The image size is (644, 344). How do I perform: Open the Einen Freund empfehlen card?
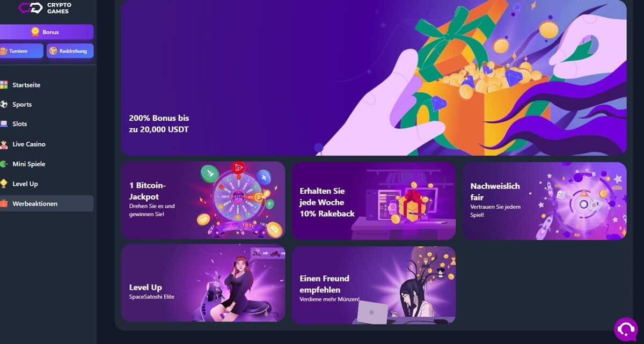point(374,285)
